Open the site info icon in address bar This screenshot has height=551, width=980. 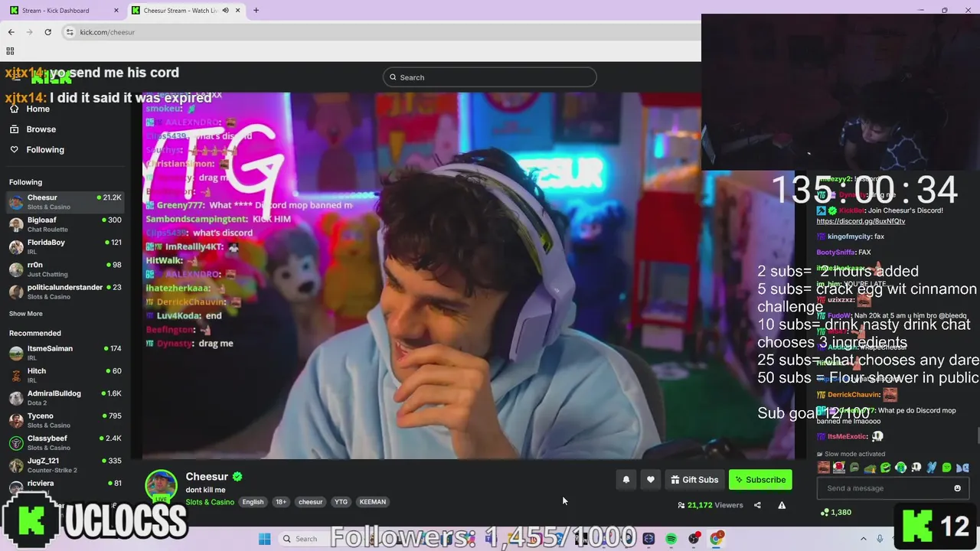pos(70,32)
